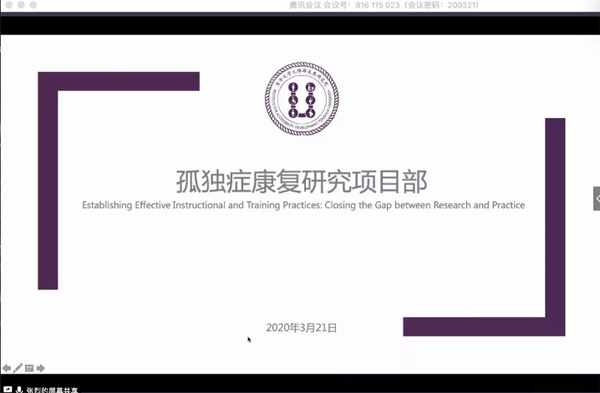
Task: Open the slide show options menu icon
Action: coord(29,368)
